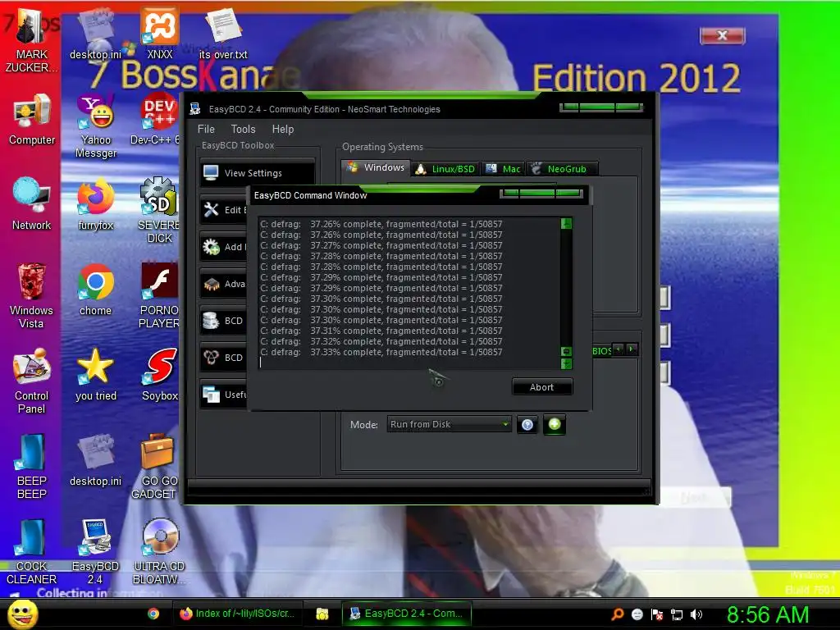Abort the running defrag command

(542, 387)
